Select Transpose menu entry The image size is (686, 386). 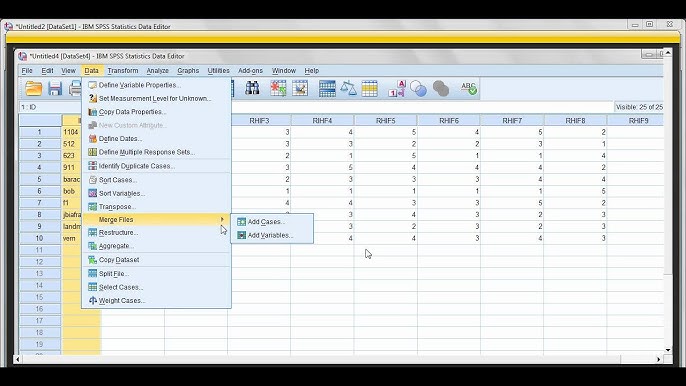tap(156, 207)
